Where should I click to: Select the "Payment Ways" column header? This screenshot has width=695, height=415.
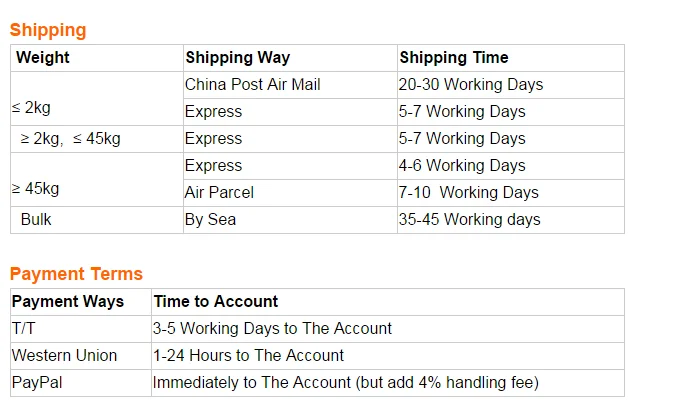(x=68, y=302)
